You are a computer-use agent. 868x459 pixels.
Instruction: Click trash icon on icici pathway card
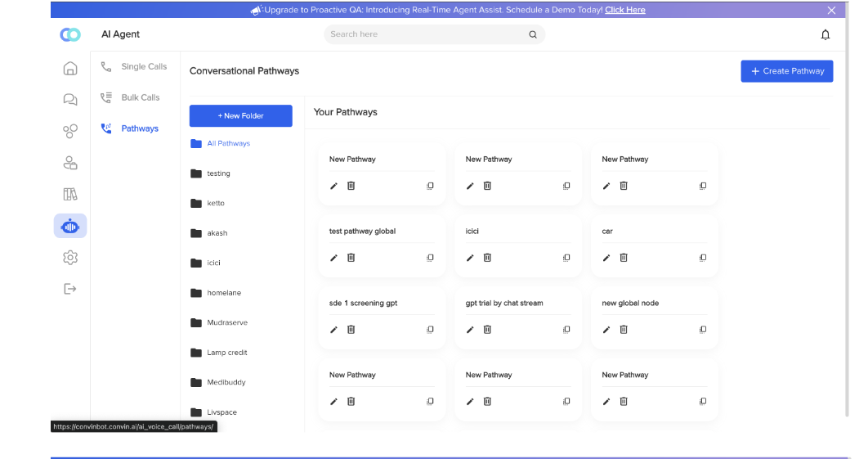click(487, 257)
